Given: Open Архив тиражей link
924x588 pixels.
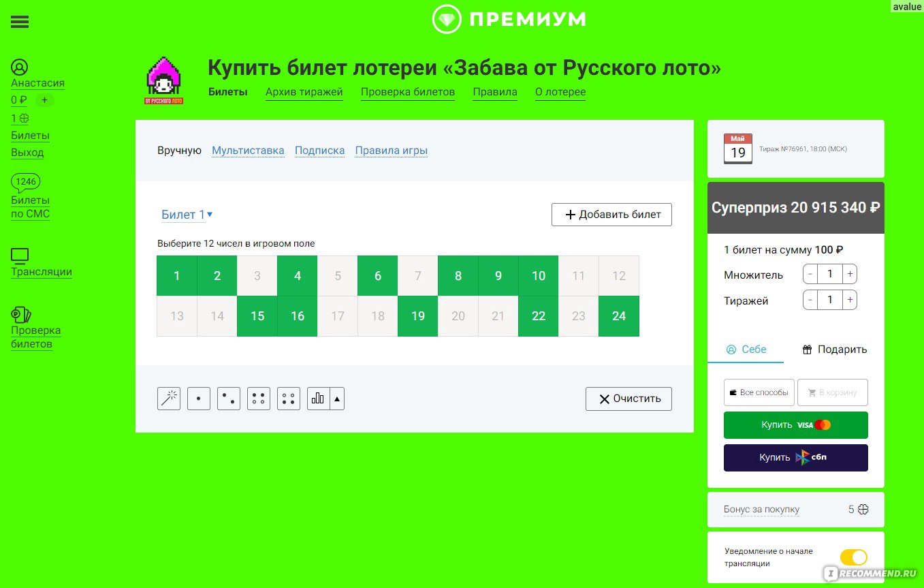Looking at the screenshot, I should [x=304, y=92].
